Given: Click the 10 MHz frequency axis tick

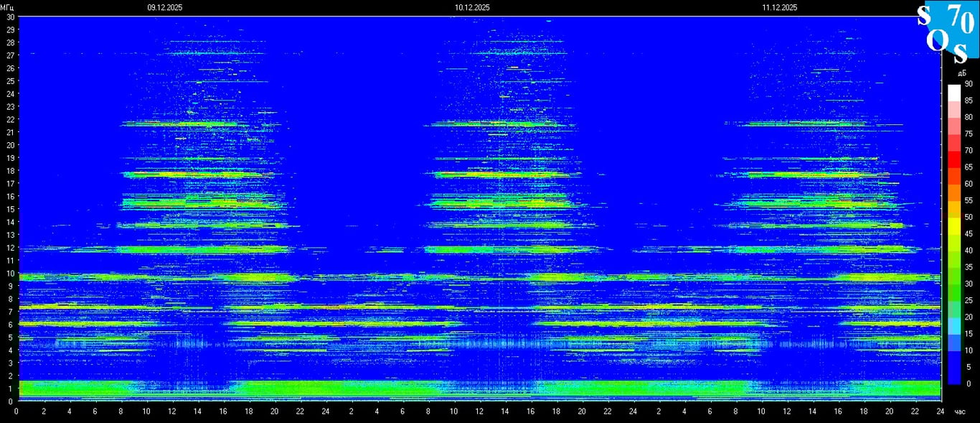Looking at the screenshot, I should (10, 273).
